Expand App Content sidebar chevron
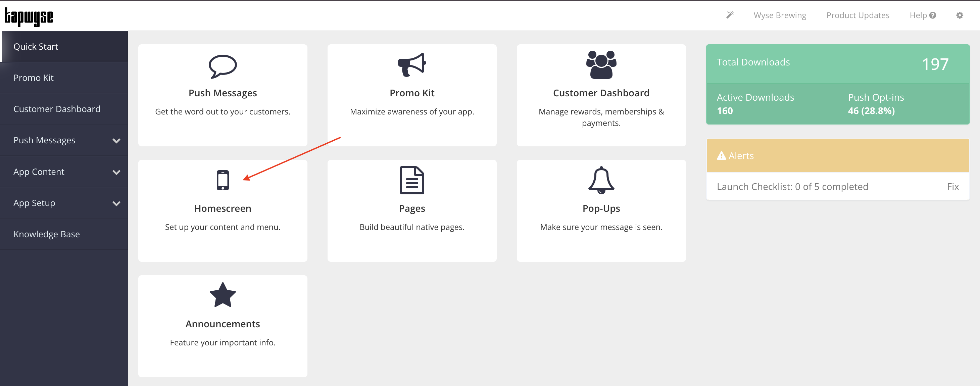The height and width of the screenshot is (386, 980). click(x=116, y=172)
